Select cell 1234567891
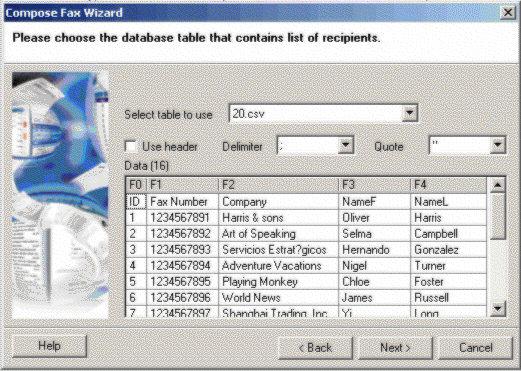 pos(182,218)
